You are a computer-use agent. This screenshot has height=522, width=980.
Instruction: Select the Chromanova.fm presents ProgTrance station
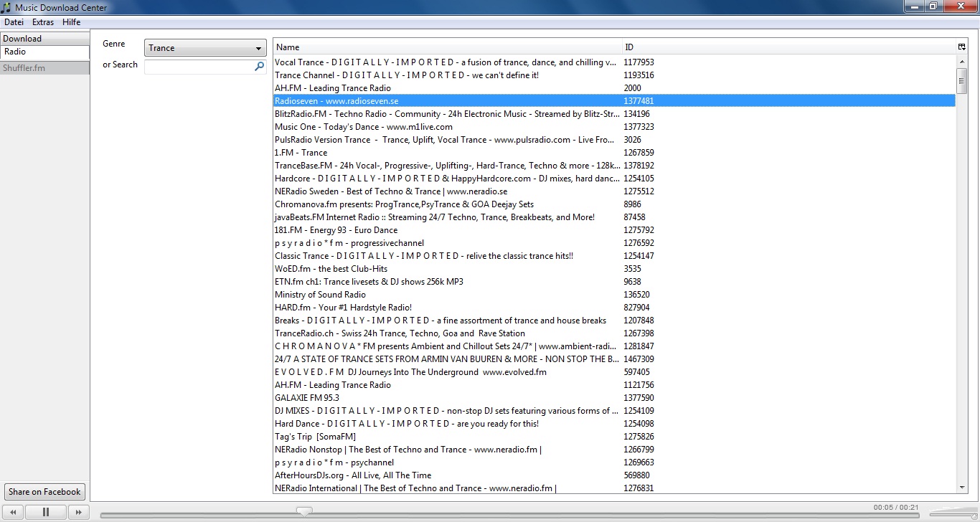click(x=615, y=204)
